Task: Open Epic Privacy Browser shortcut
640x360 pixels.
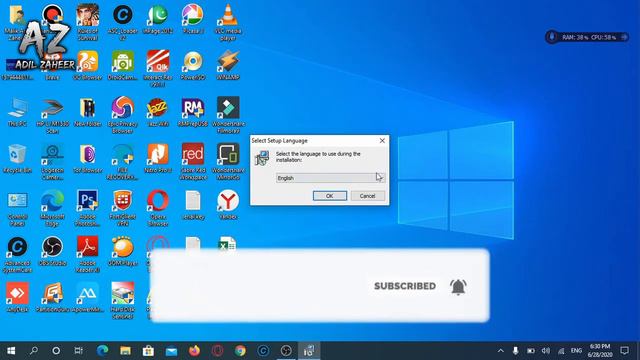Action: pyautogui.click(x=122, y=116)
